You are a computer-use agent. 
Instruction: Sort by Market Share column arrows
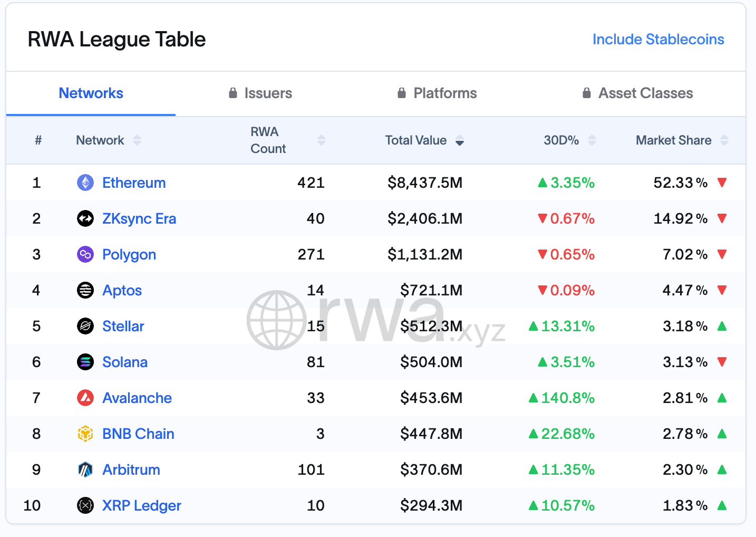(x=724, y=140)
